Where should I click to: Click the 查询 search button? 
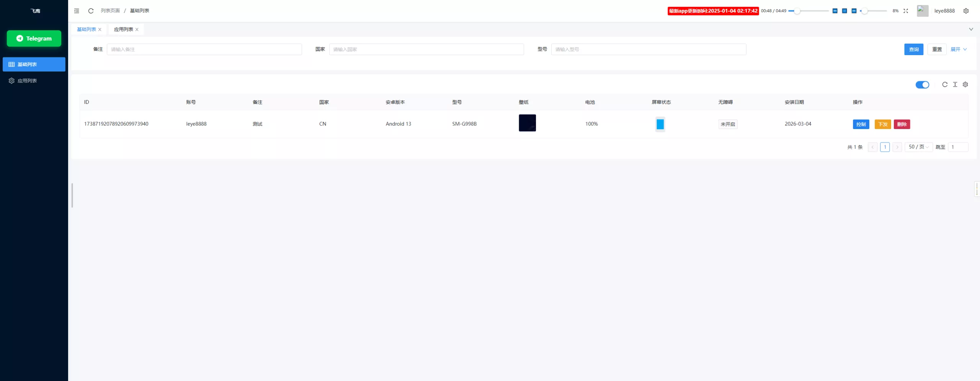(x=914, y=49)
